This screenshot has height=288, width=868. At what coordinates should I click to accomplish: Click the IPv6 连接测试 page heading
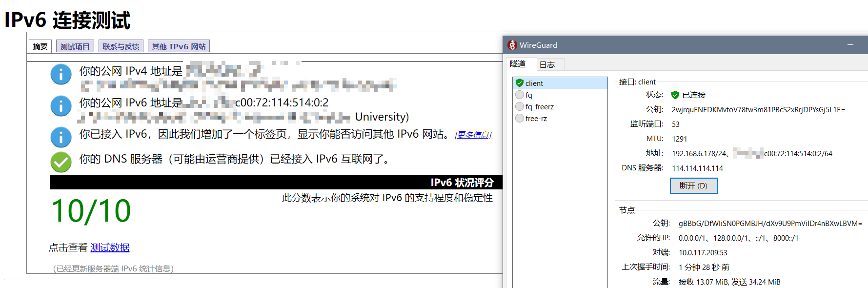(x=67, y=20)
